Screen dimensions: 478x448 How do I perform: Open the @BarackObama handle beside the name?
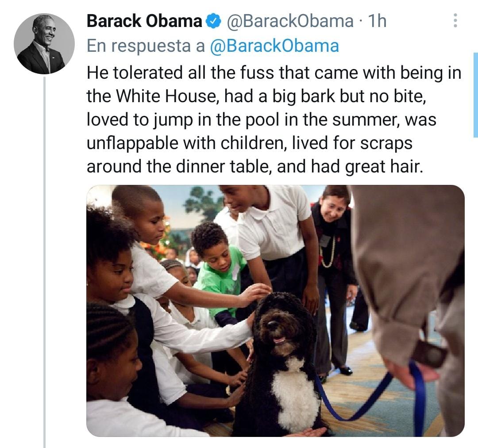[x=290, y=21]
